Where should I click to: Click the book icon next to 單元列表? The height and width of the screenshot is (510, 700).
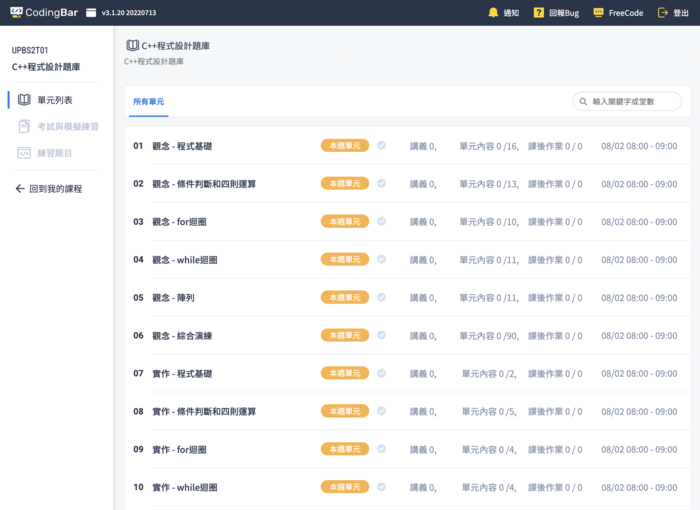[25, 100]
